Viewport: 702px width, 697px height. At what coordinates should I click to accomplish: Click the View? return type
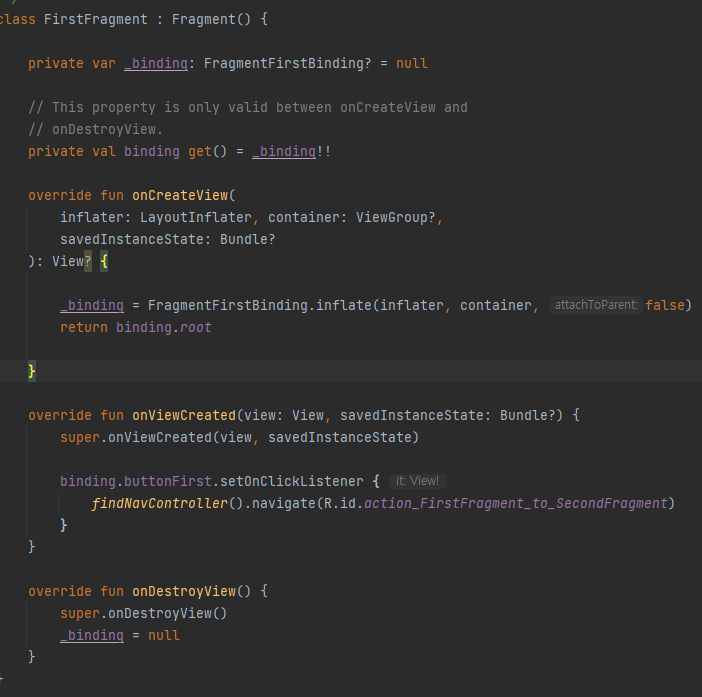pyautogui.click(x=72, y=261)
